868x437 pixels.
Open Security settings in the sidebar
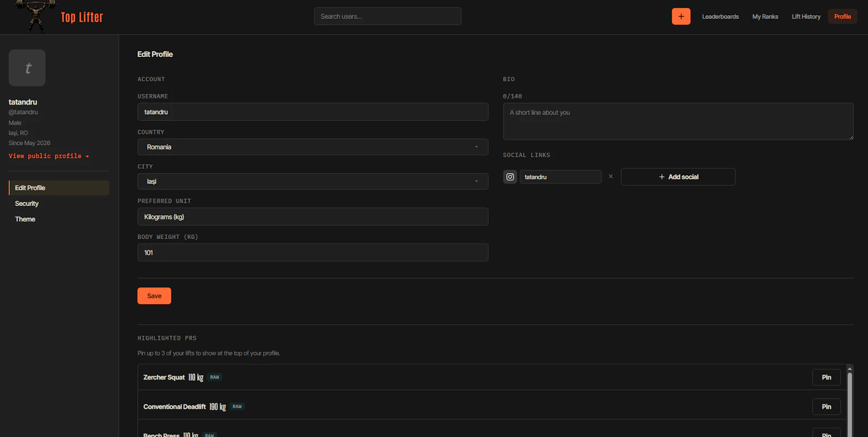tap(27, 203)
